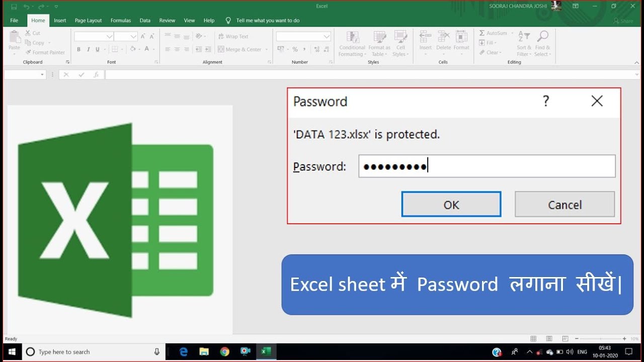Switch to the Page Layout tab
This screenshot has width=644, height=362.
88,21
